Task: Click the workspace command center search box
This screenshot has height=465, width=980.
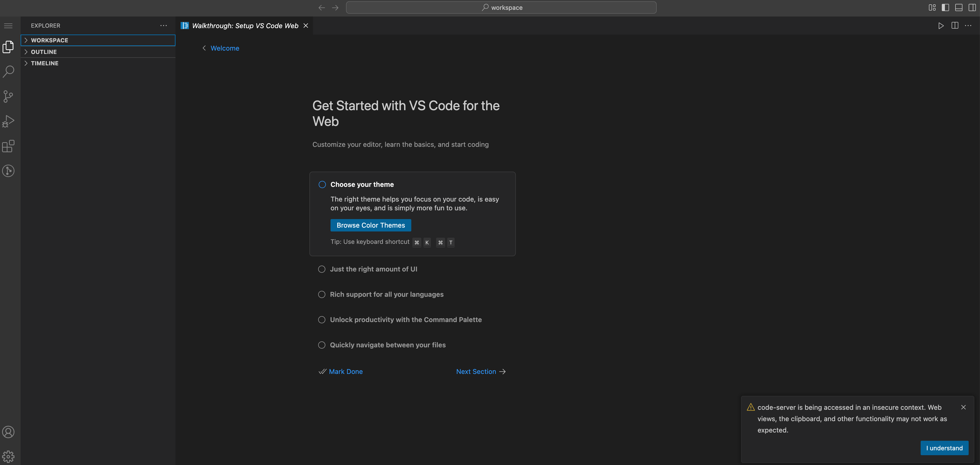Action: [x=501, y=7]
